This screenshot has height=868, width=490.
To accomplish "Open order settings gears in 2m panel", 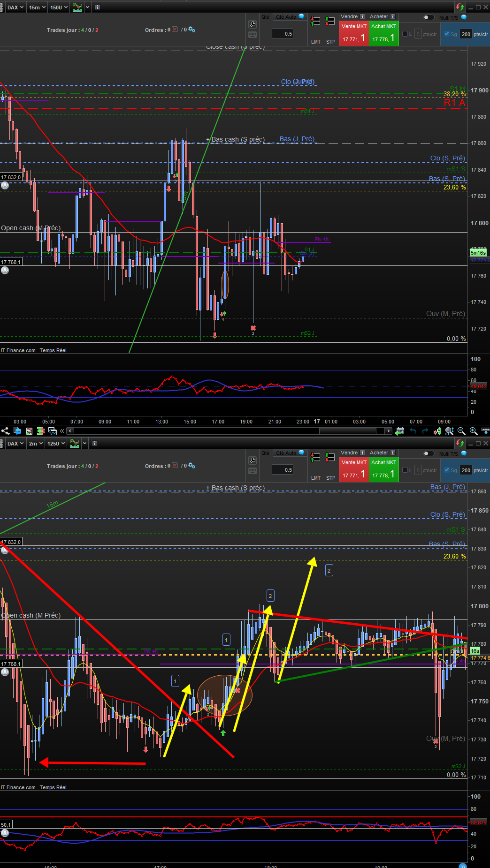I will pyautogui.click(x=191, y=466).
